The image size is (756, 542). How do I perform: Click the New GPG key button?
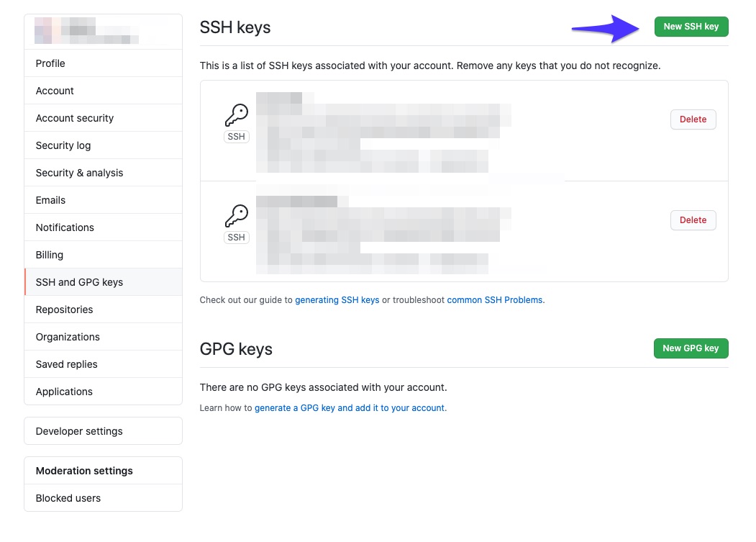point(690,348)
